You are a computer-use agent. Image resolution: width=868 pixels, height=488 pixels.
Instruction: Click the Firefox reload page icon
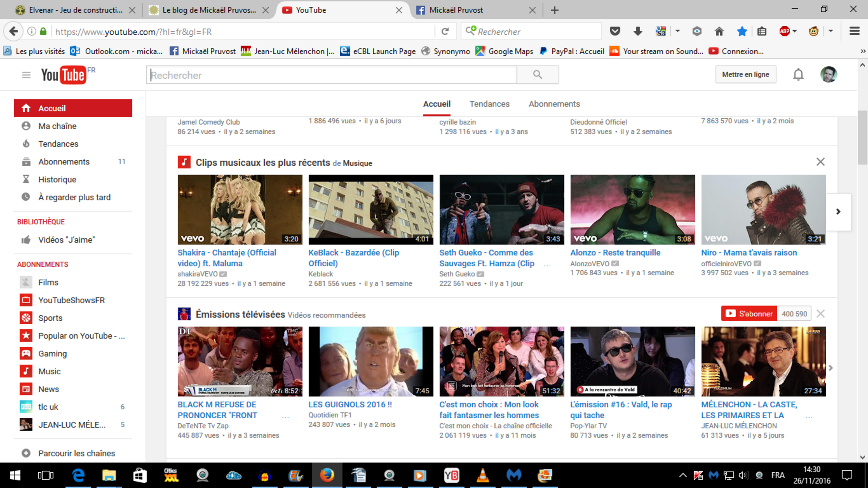(445, 32)
